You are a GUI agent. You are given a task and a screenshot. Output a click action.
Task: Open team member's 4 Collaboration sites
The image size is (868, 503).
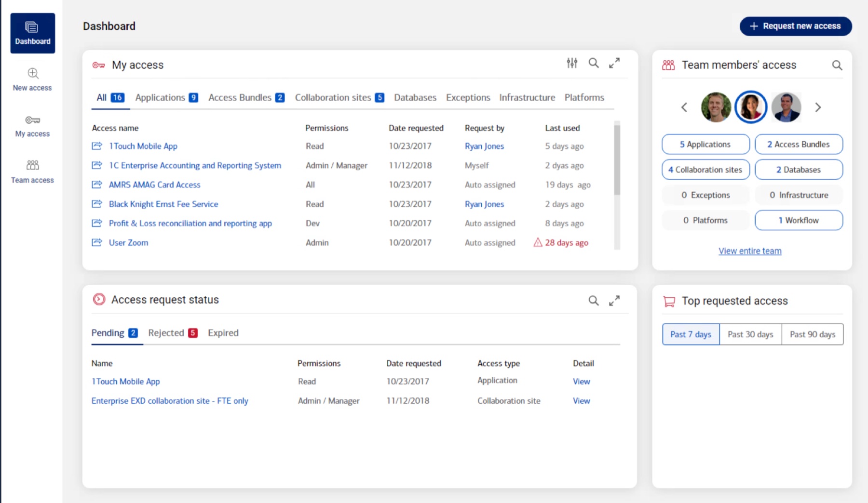705,170
